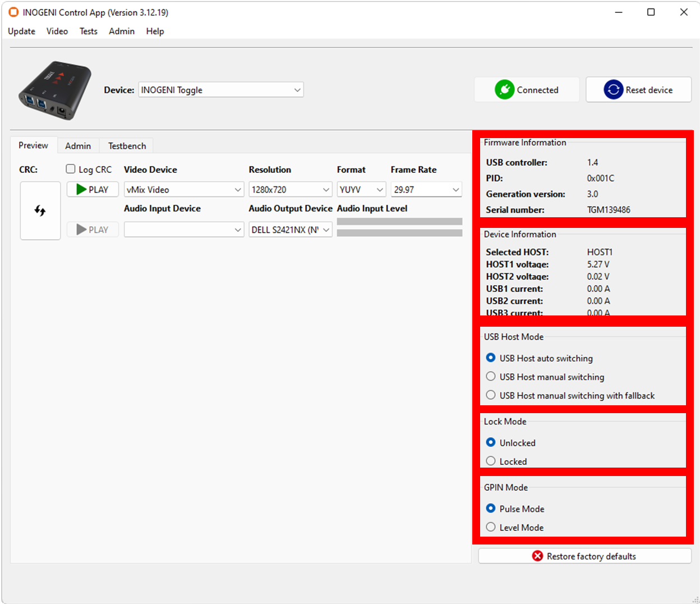Open the Device selection dropdown
The height and width of the screenshot is (604, 700).
220,90
